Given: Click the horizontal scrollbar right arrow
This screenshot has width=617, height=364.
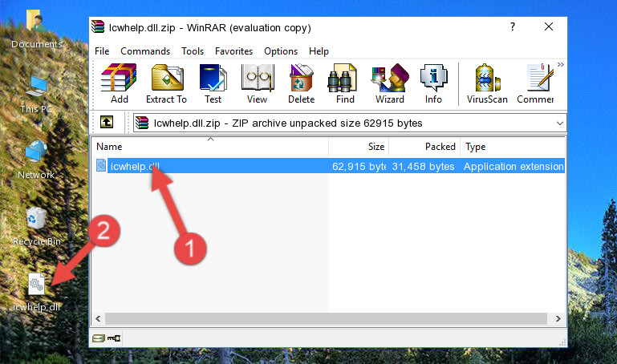Looking at the screenshot, I should point(558,318).
